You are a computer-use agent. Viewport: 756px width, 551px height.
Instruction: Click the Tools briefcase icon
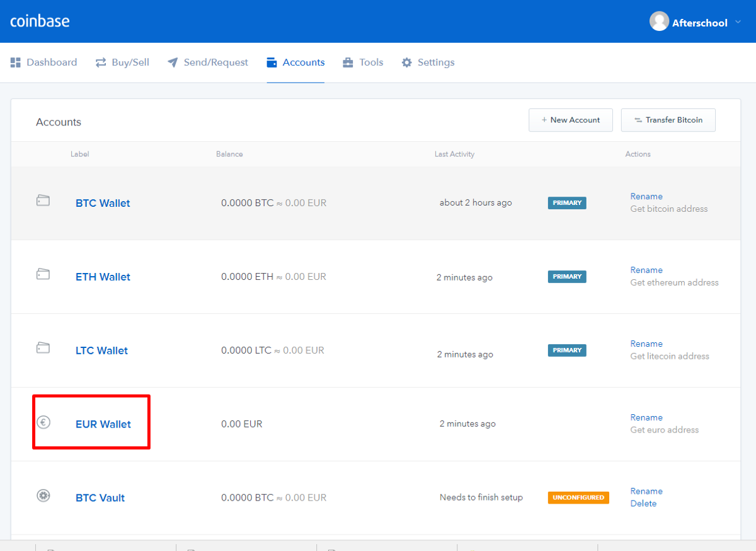(x=348, y=62)
